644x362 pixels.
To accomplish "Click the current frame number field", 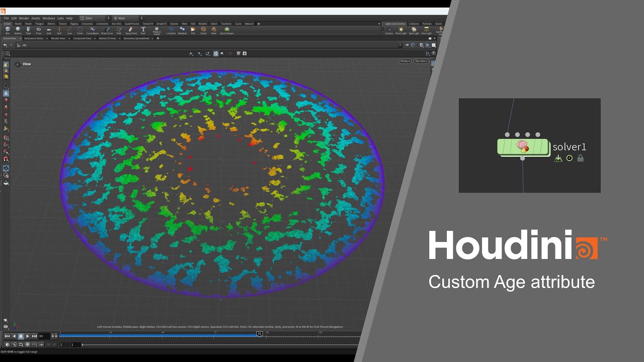I will point(44,336).
